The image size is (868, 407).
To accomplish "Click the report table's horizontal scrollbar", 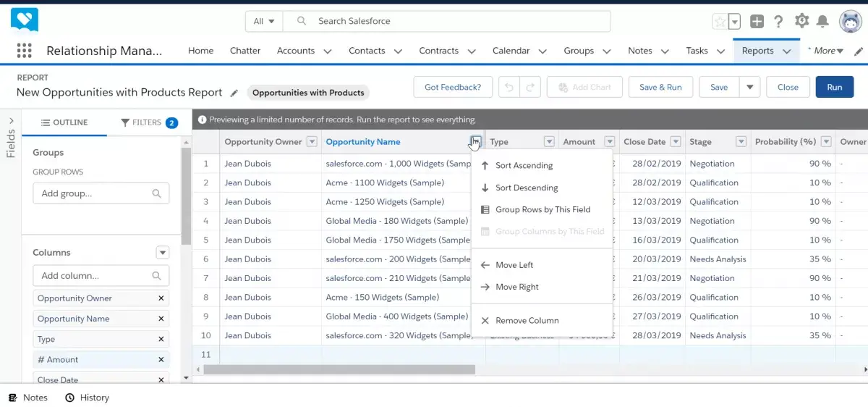I will pyautogui.click(x=339, y=369).
